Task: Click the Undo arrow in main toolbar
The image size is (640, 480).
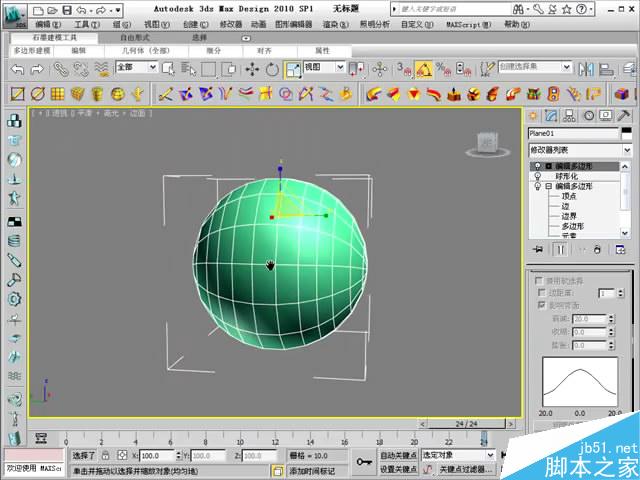Action: click(x=18, y=69)
